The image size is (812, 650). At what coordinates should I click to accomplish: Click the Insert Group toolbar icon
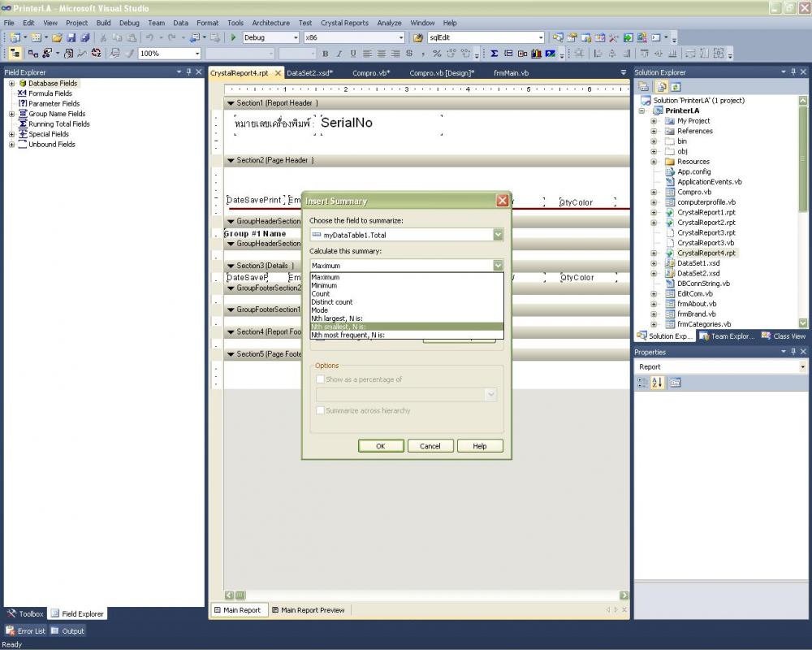[508, 54]
